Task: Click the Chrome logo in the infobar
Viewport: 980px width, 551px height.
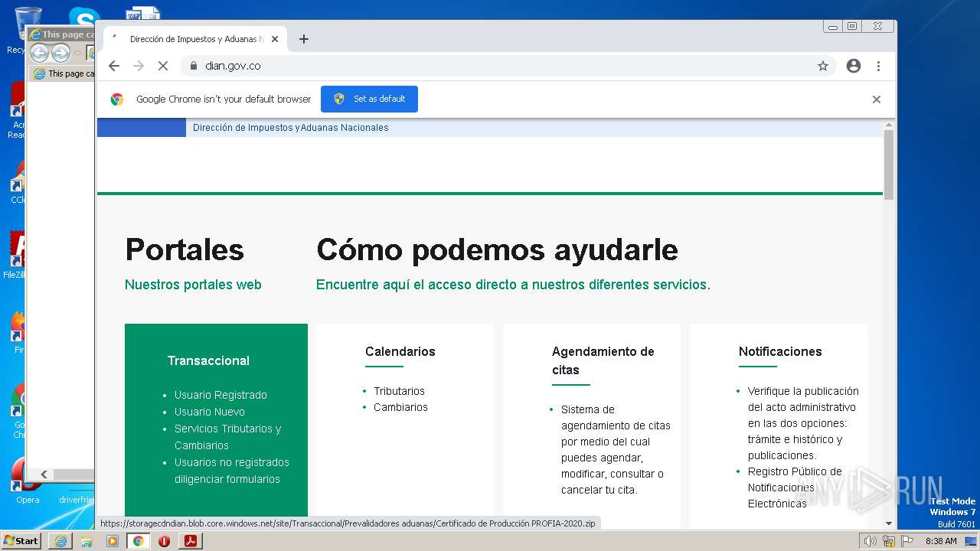Action: coord(117,99)
